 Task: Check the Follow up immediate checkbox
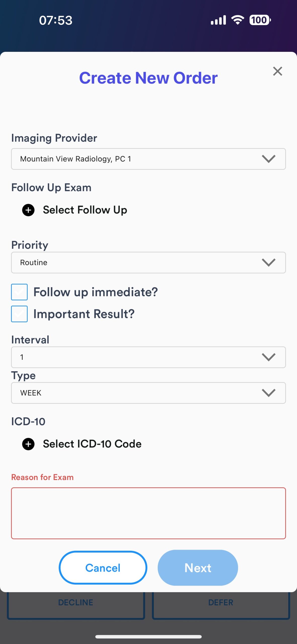pyautogui.click(x=19, y=292)
